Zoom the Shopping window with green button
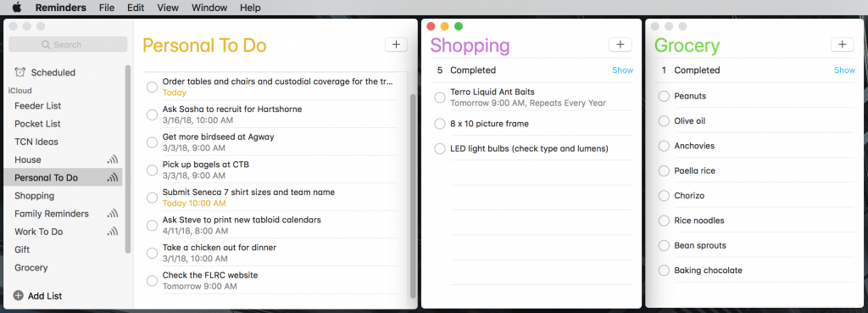 pyautogui.click(x=459, y=26)
